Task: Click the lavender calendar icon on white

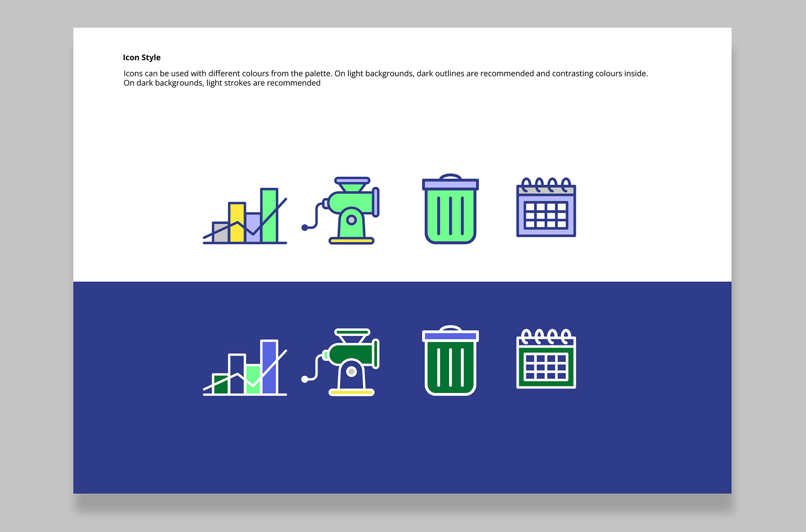Action: click(546, 208)
